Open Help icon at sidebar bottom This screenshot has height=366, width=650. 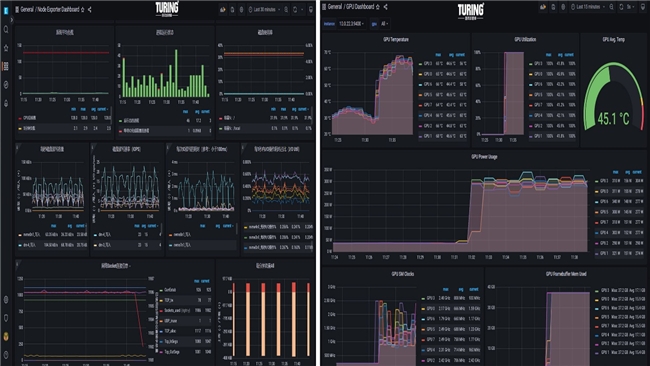point(6,355)
